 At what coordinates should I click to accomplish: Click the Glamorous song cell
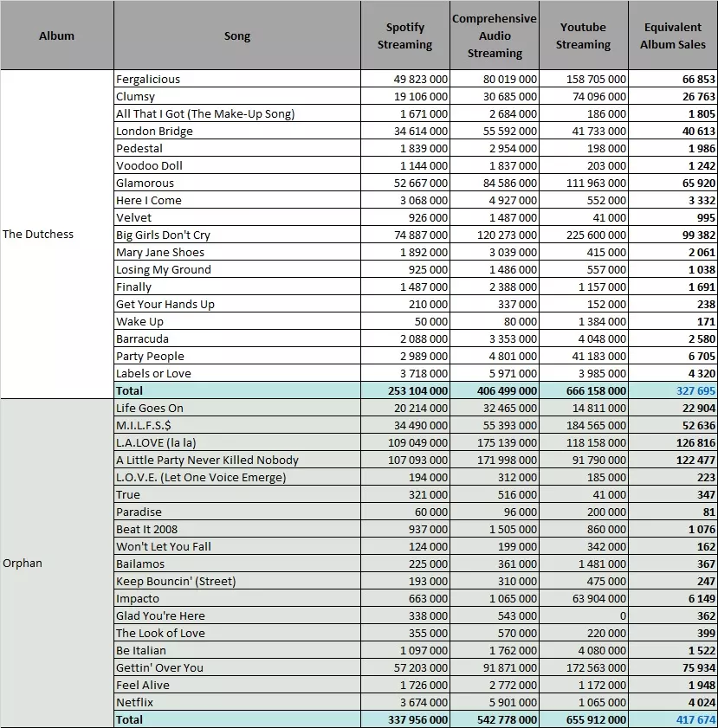(236, 183)
